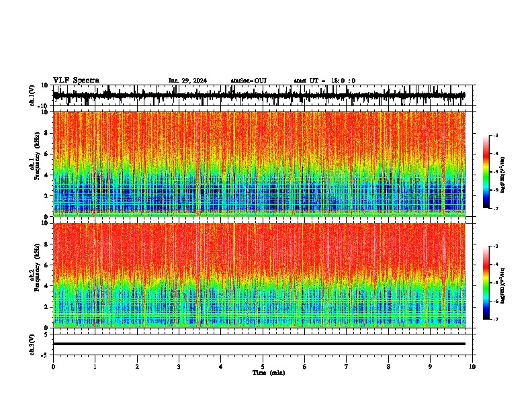Image resolution: width=532 pixels, height=411 pixels.
Task: Click the ch.1 voltage waveform trace
Action: [x=259, y=96]
